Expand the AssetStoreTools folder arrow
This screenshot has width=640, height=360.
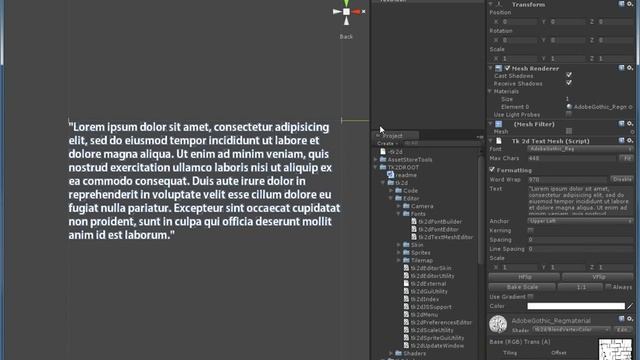tap(376, 160)
